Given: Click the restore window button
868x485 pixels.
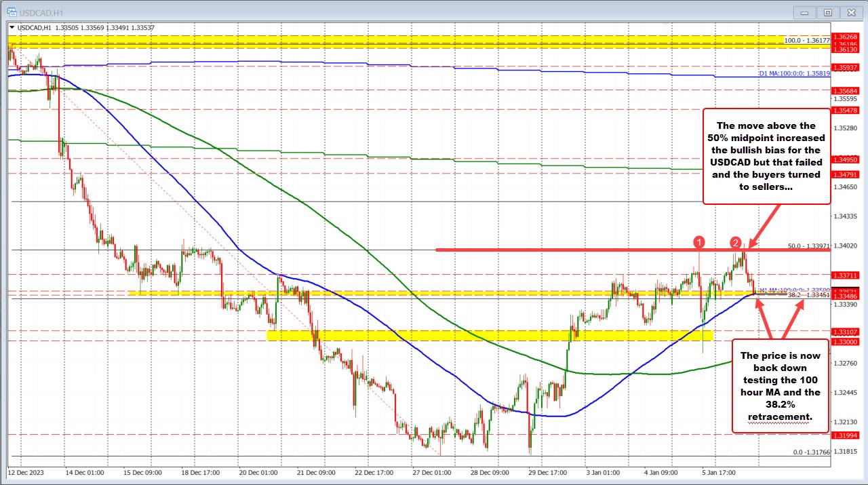Looking at the screenshot, I should [827, 12].
